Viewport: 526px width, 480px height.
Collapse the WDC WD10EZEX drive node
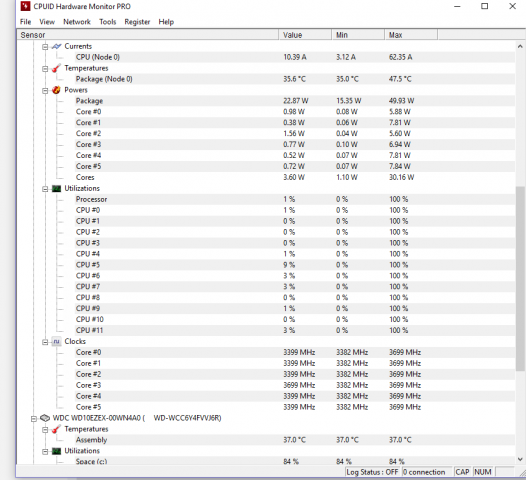point(34,419)
